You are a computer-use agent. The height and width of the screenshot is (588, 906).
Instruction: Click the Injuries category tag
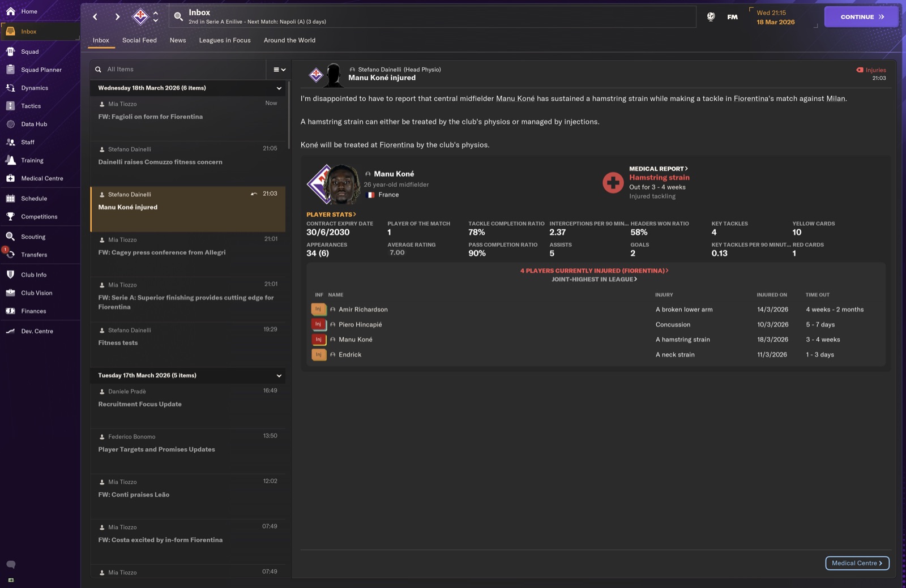[x=871, y=70]
